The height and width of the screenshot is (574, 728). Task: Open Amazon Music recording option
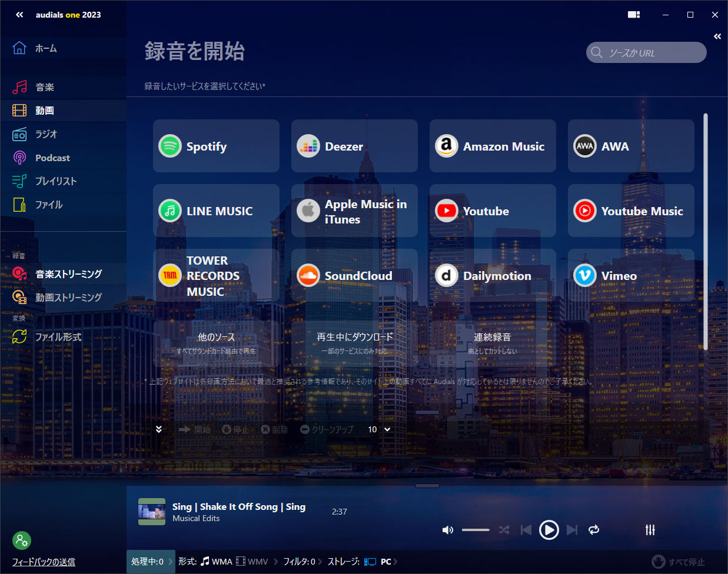point(493,146)
